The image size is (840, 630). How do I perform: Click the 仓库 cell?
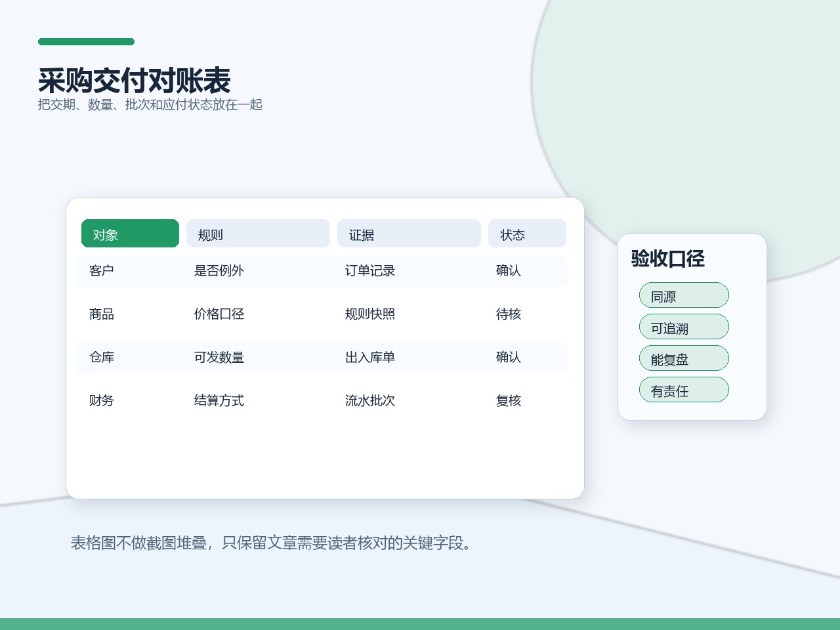point(102,358)
